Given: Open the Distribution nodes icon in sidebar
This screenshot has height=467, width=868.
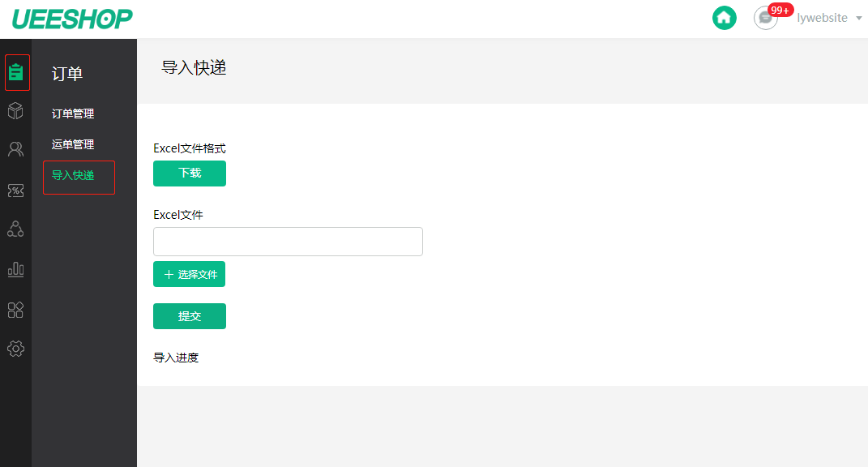Looking at the screenshot, I should [x=15, y=229].
